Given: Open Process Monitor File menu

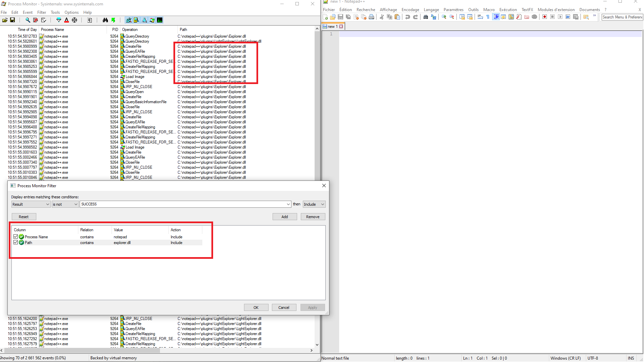Looking at the screenshot, I should coord(4,12).
